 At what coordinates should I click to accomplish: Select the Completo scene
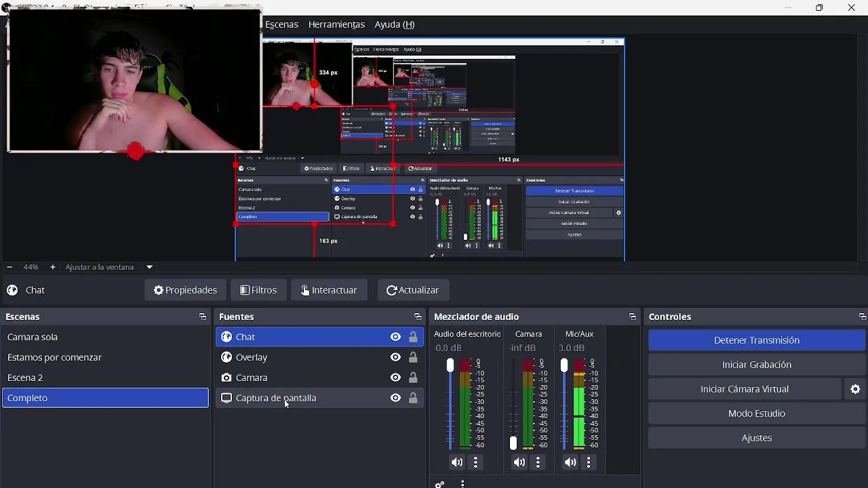point(106,398)
